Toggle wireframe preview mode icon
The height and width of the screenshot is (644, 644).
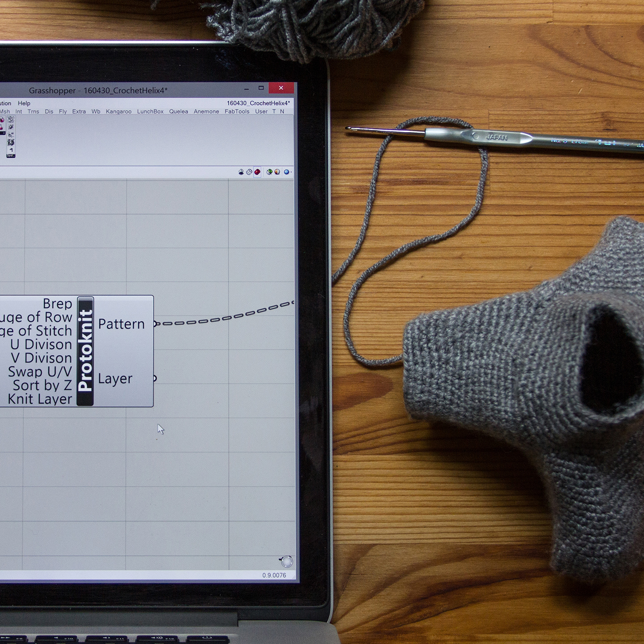[x=249, y=172]
